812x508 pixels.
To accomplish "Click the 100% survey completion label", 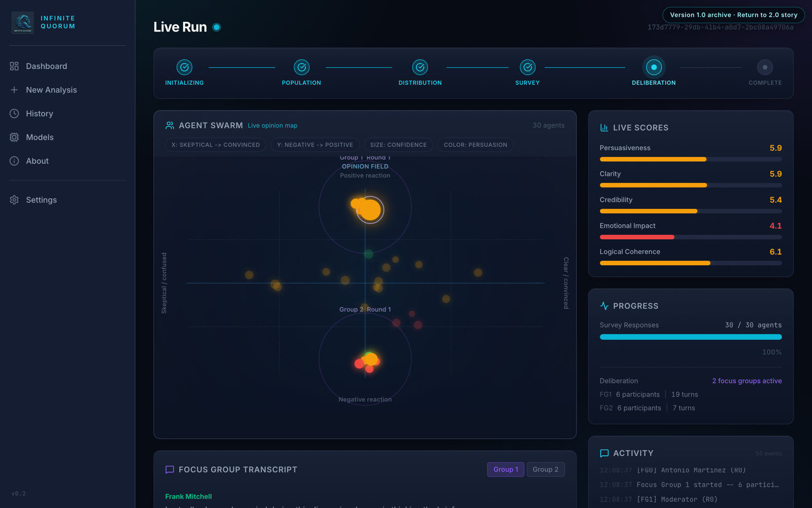I will (x=772, y=352).
